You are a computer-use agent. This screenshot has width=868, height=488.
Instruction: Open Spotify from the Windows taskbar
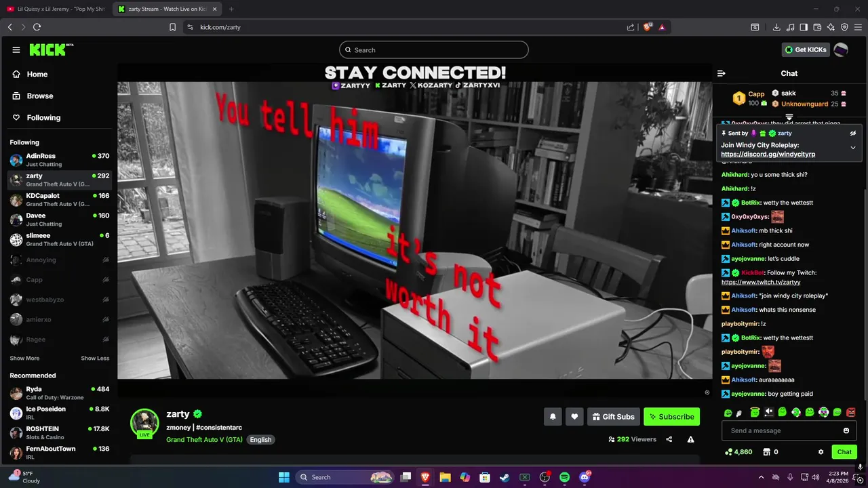[565, 477]
